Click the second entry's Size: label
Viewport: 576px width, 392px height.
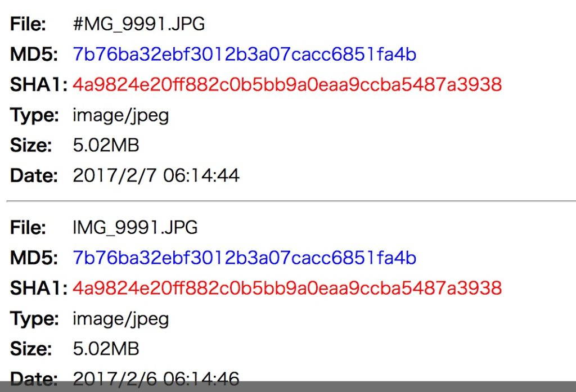pos(31,348)
